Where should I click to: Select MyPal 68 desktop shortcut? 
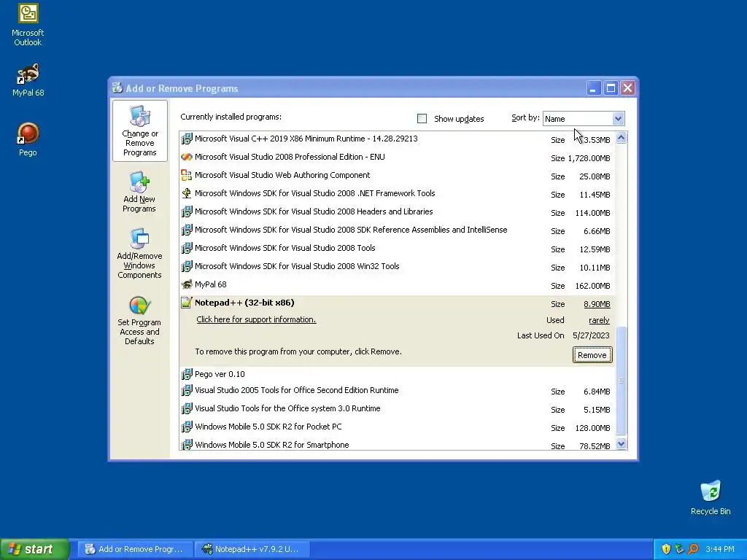28,80
